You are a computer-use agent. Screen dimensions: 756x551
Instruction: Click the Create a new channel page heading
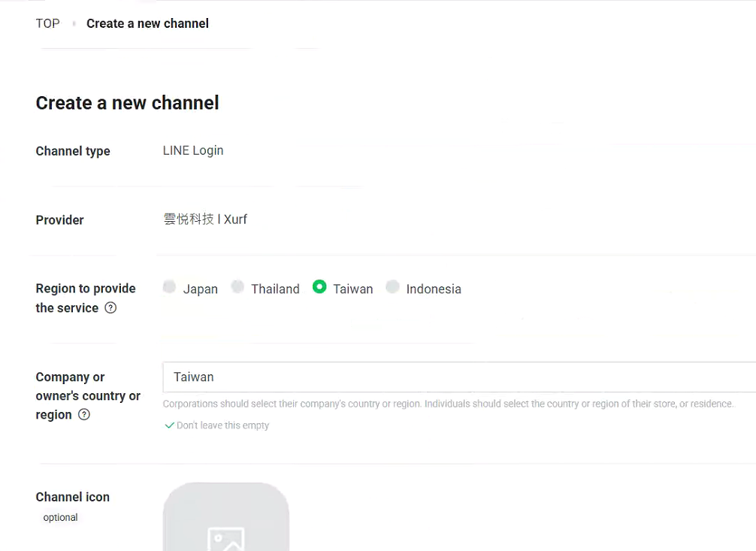click(x=127, y=103)
